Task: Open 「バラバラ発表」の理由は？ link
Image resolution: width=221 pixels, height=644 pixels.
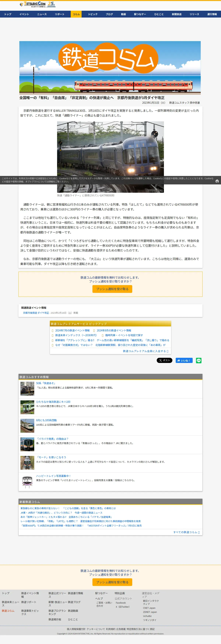Action: click(52, 439)
